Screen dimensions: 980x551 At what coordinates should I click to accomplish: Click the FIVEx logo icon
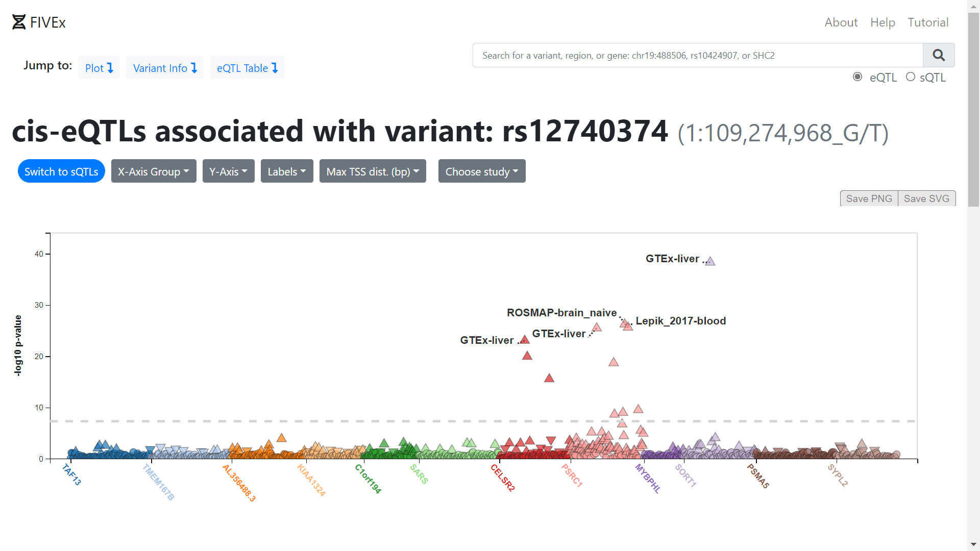(x=18, y=21)
